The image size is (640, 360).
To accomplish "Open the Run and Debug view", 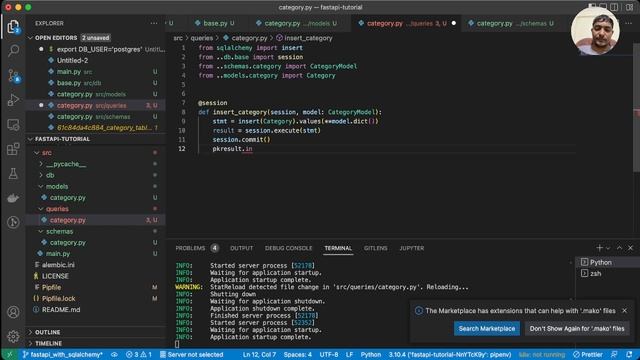I will (x=13, y=100).
